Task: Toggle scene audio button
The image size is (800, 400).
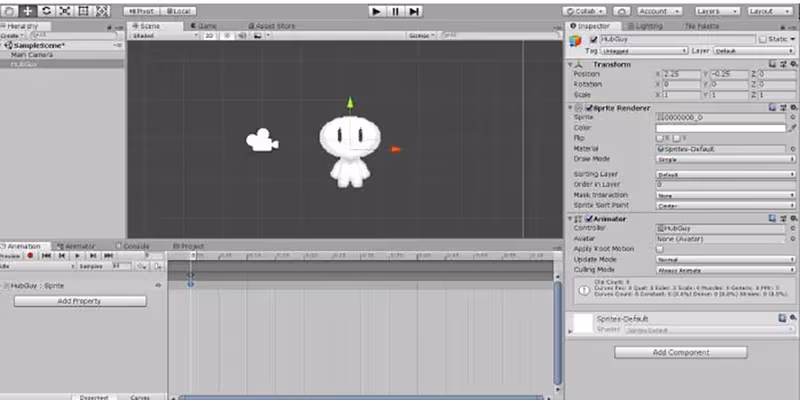Action: [242, 36]
